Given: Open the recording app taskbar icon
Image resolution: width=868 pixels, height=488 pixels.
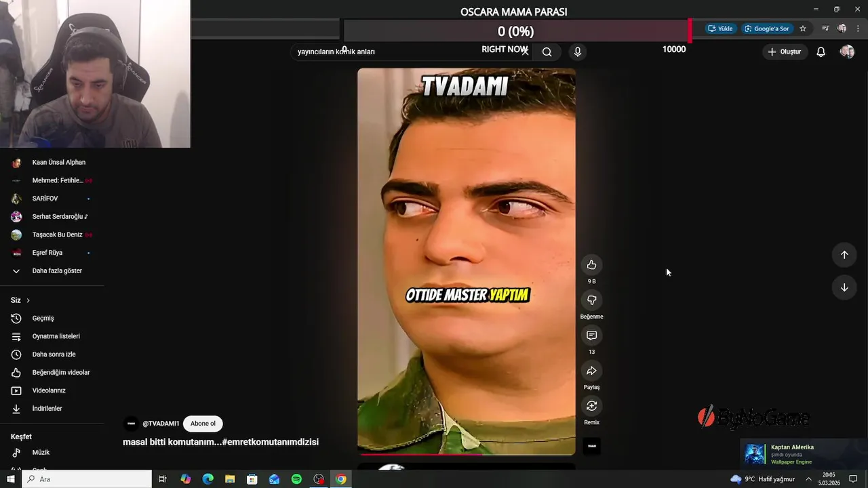Looking at the screenshot, I should pos(319,479).
